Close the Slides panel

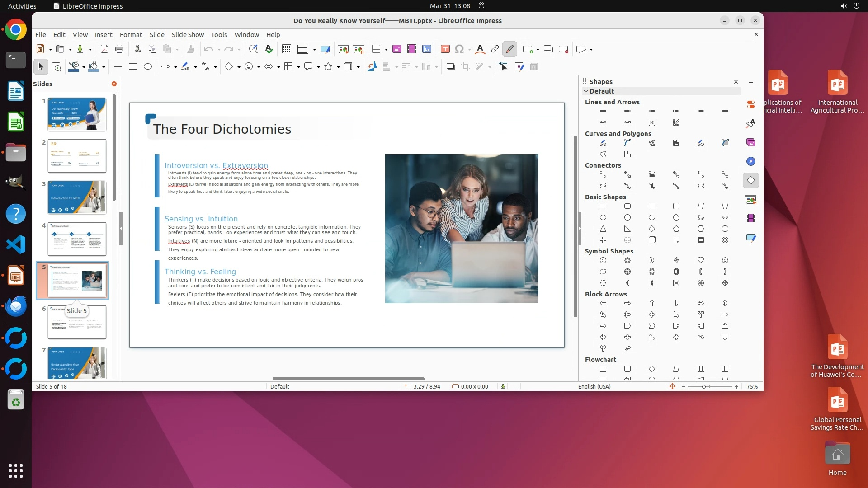(x=114, y=84)
